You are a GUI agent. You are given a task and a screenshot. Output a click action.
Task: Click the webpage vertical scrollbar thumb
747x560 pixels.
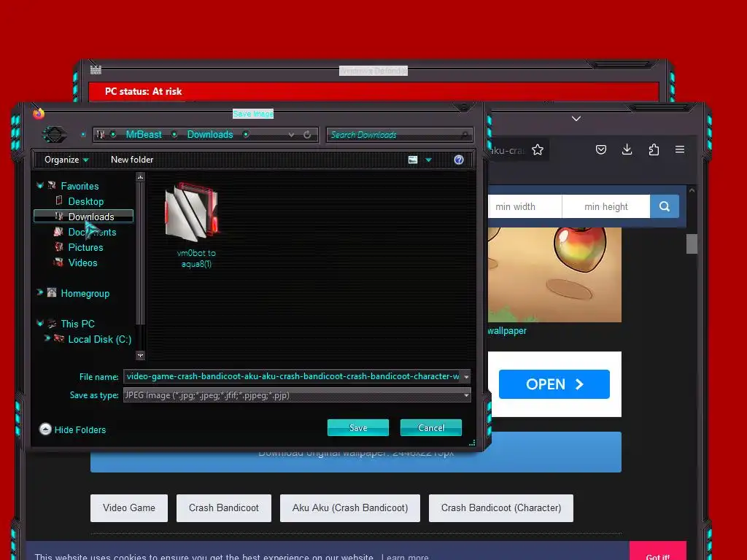pyautogui.click(x=692, y=244)
